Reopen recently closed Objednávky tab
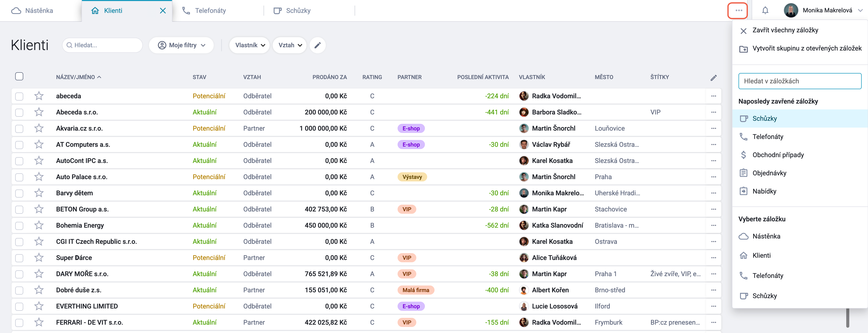The image size is (868, 333). (800, 173)
